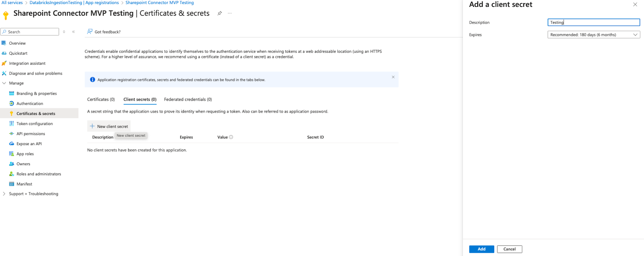644x256 pixels.
Task: Dismiss the info banner with its X
Action: click(x=393, y=77)
